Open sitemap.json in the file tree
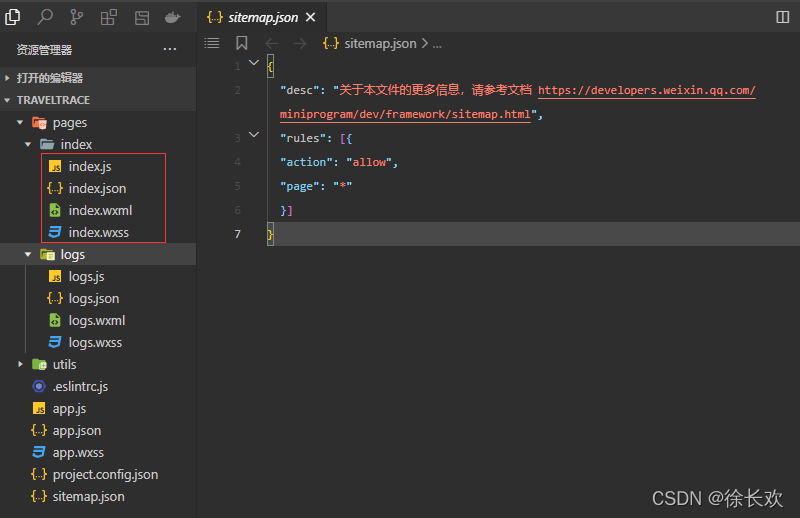Image resolution: width=800 pixels, height=518 pixels. pyautogui.click(x=88, y=496)
